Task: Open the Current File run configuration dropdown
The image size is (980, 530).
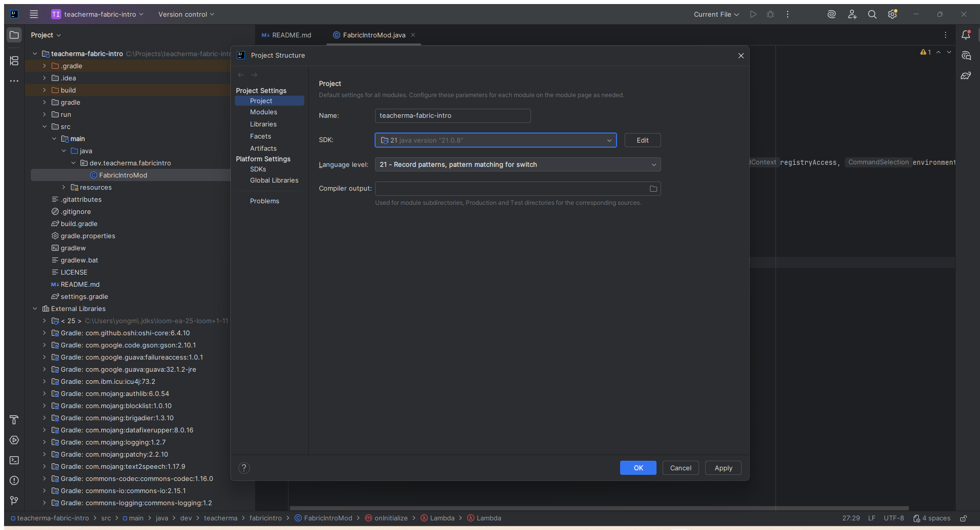Action: pos(716,14)
